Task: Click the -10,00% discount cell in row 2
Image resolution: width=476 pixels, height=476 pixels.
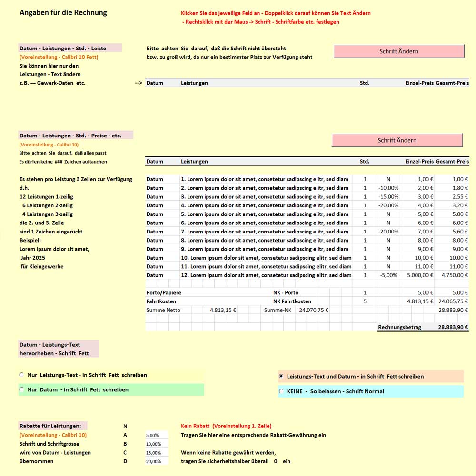Action: pos(388,188)
